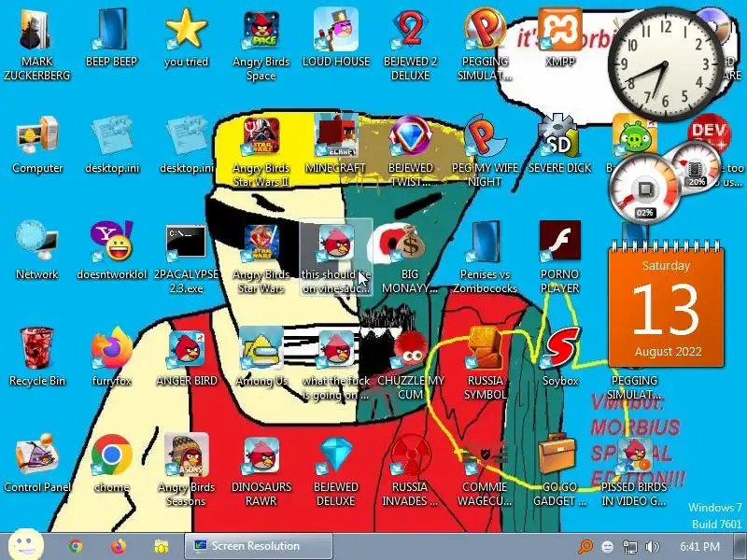Screen dimensions: 747x560
Task: Open the RUSSIA INVADES shortcut
Action: pos(410,470)
